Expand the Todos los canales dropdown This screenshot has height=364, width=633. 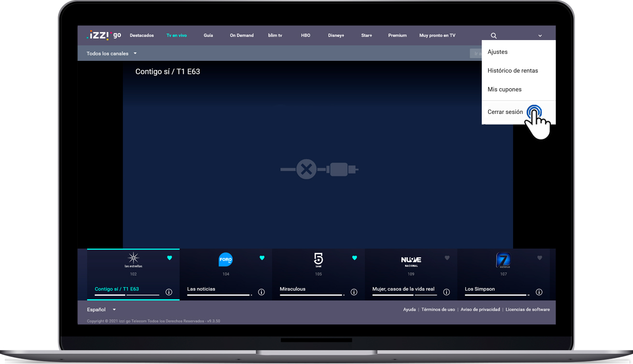(x=112, y=54)
